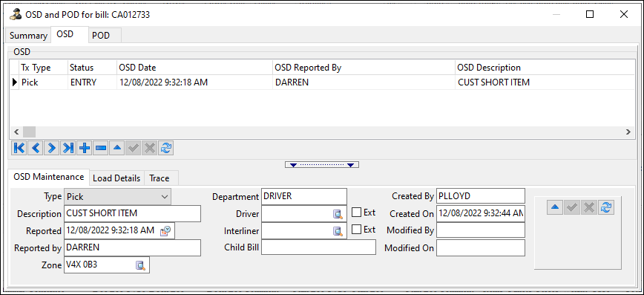Click the Trace tab
The width and height of the screenshot is (644, 295).
160,178
